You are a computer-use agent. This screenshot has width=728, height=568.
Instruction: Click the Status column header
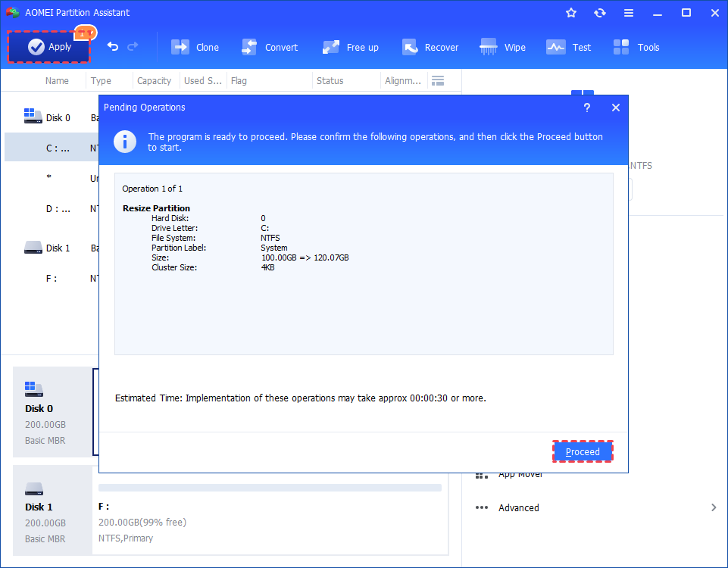click(330, 81)
